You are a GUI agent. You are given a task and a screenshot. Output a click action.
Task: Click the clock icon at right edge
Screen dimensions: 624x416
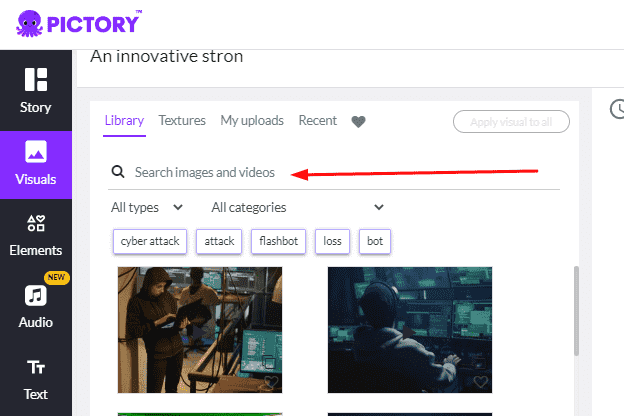click(617, 109)
